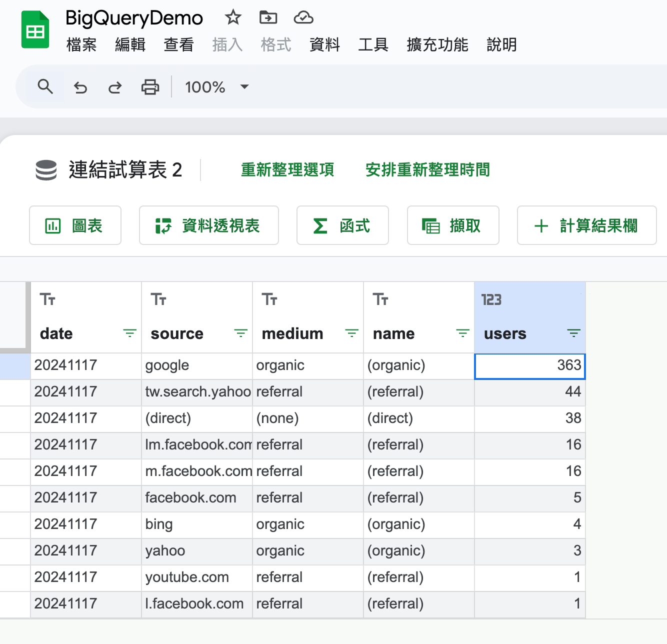This screenshot has height=644, width=667.
Task: Open the 查看 menu
Action: [178, 45]
